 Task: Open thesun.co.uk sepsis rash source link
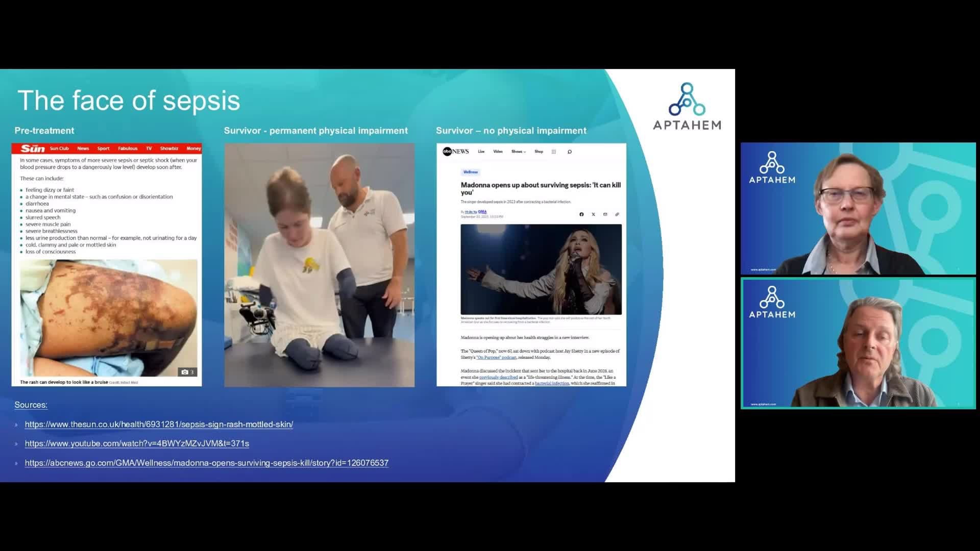(159, 424)
